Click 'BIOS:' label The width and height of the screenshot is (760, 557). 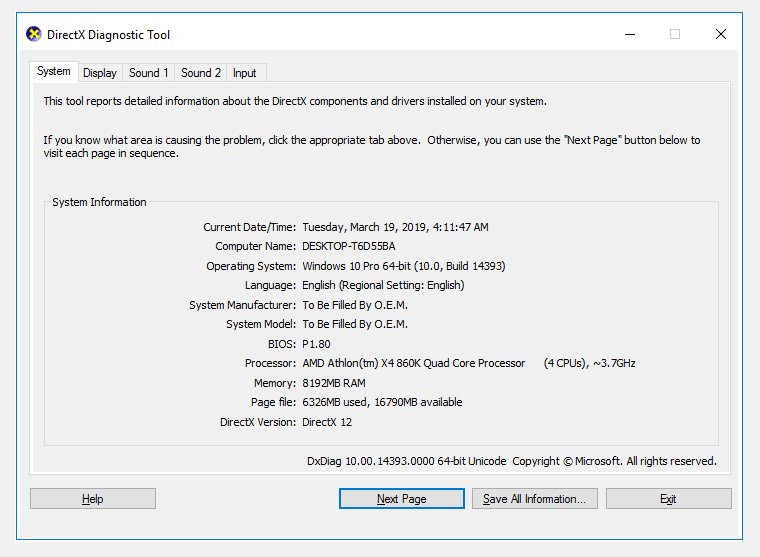[282, 344]
